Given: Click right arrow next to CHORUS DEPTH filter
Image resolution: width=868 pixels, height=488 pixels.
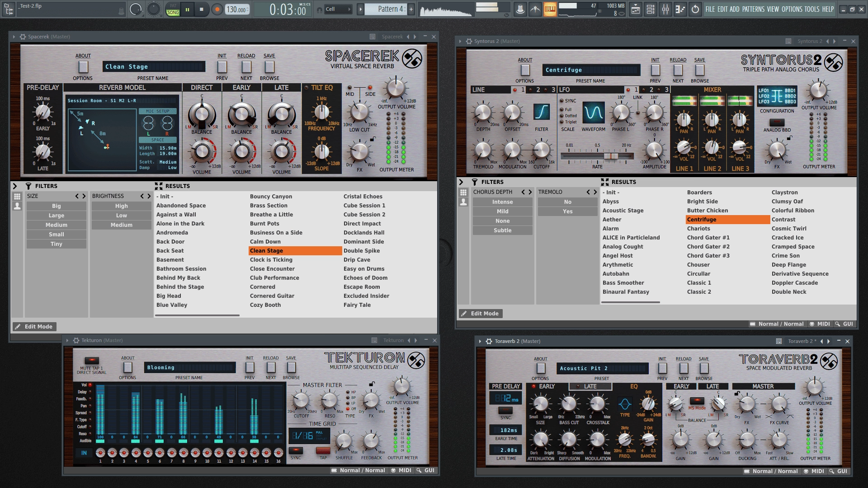Looking at the screenshot, I should [x=530, y=192].
